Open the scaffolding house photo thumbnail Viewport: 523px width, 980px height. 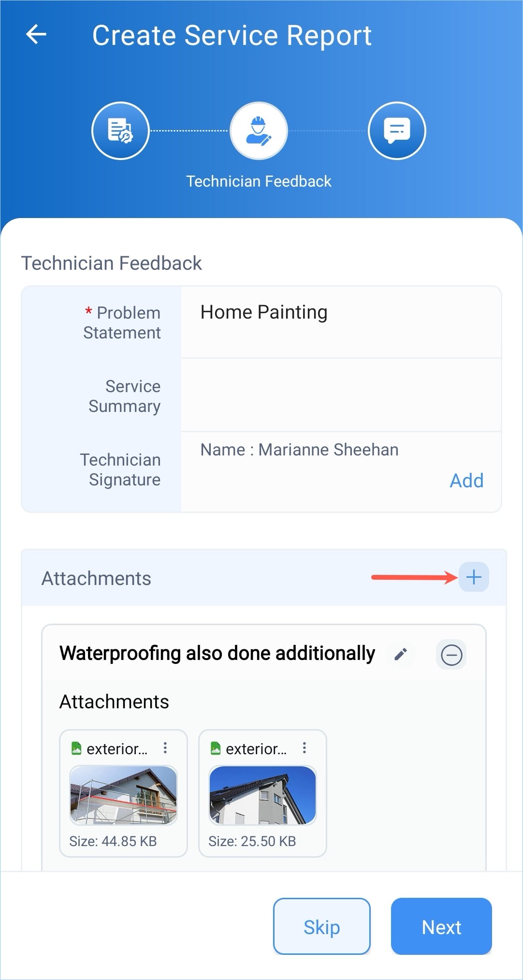point(123,795)
